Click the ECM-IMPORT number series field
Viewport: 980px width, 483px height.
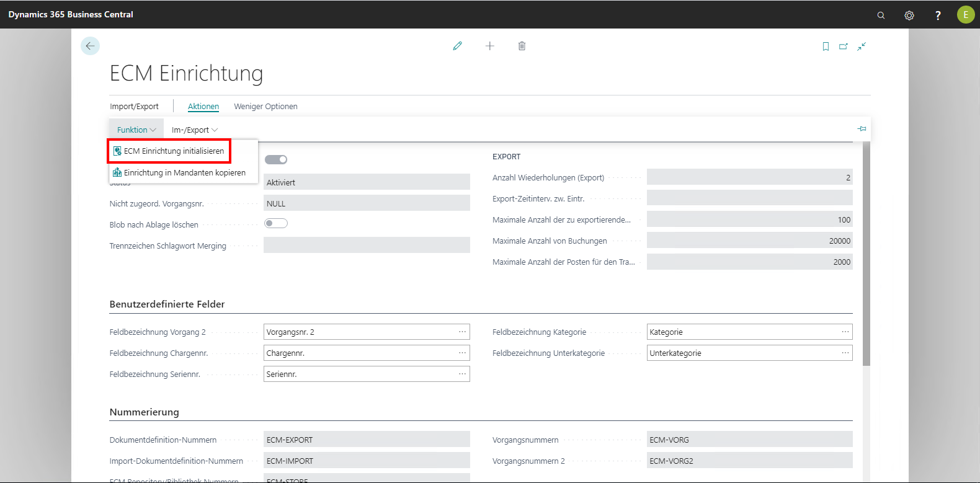click(367, 461)
